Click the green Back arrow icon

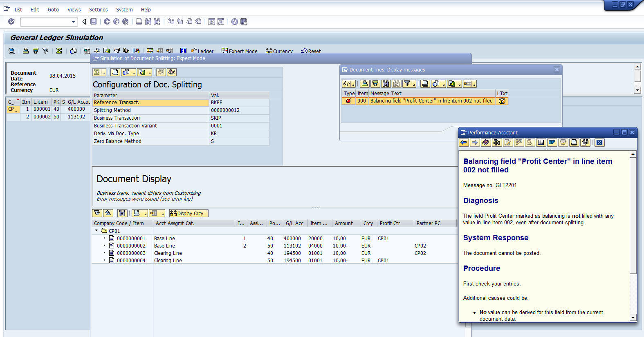(x=107, y=22)
